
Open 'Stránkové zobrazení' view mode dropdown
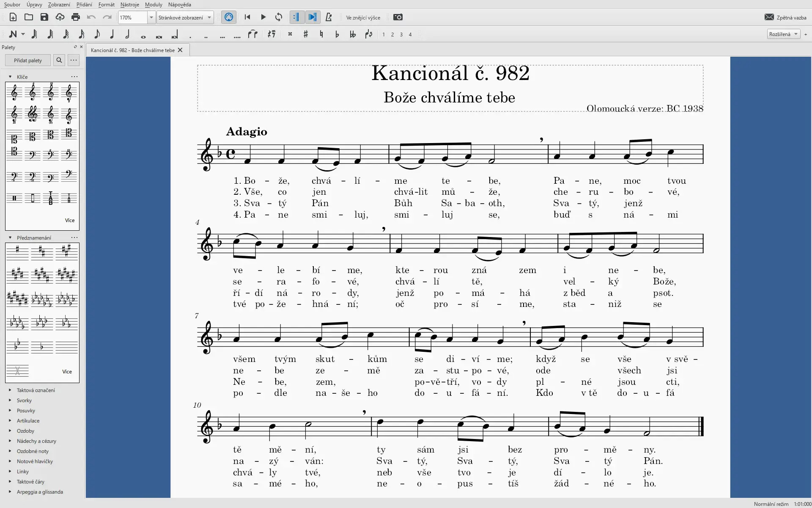[185, 17]
